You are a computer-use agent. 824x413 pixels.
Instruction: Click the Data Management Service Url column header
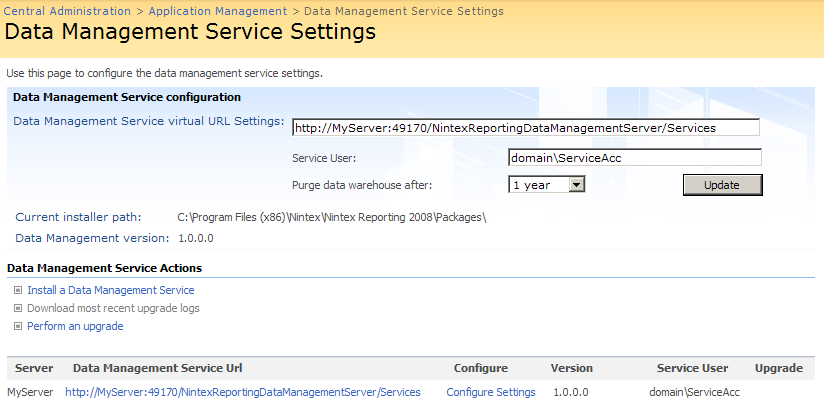[x=157, y=368]
